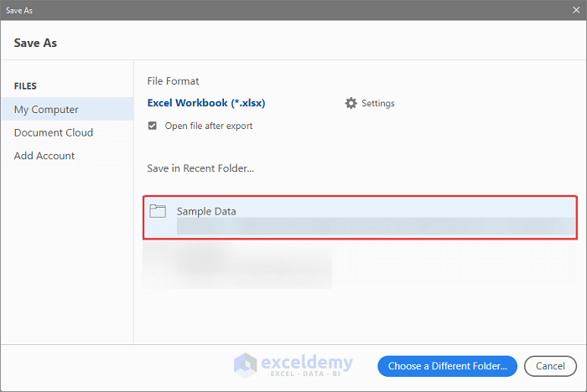Click the Settings gear icon

pyautogui.click(x=351, y=103)
